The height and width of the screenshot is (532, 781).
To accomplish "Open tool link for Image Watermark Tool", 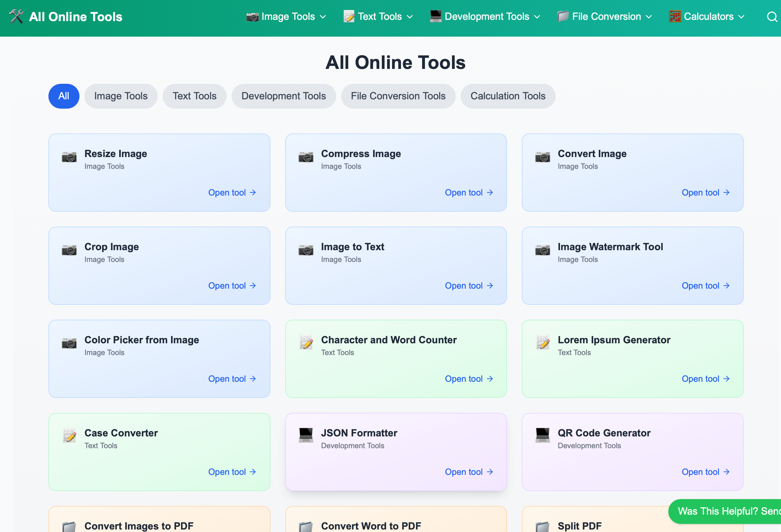I will pos(706,286).
